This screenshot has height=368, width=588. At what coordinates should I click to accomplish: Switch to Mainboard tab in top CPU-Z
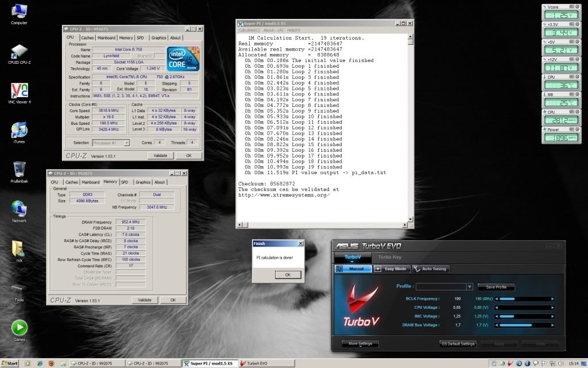[x=106, y=38]
